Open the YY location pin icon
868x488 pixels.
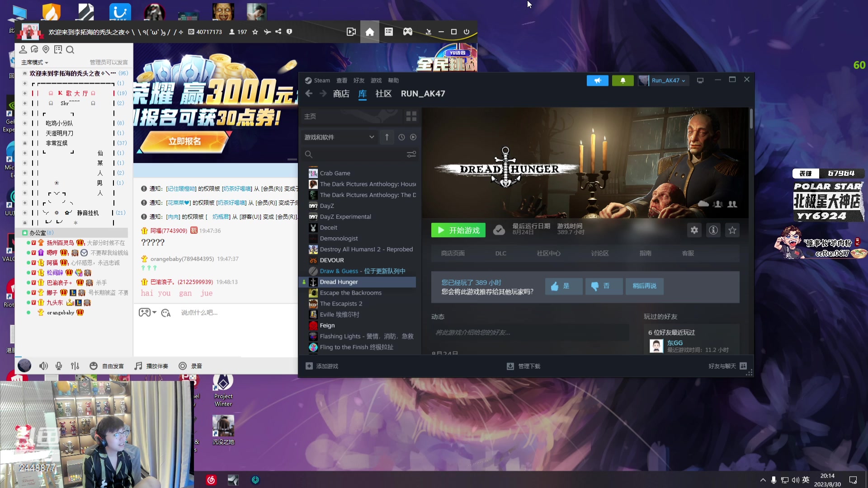click(x=46, y=50)
